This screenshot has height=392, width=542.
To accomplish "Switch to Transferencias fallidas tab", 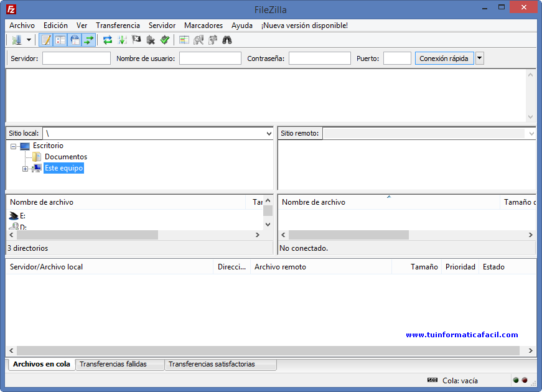I will pyautogui.click(x=119, y=365).
